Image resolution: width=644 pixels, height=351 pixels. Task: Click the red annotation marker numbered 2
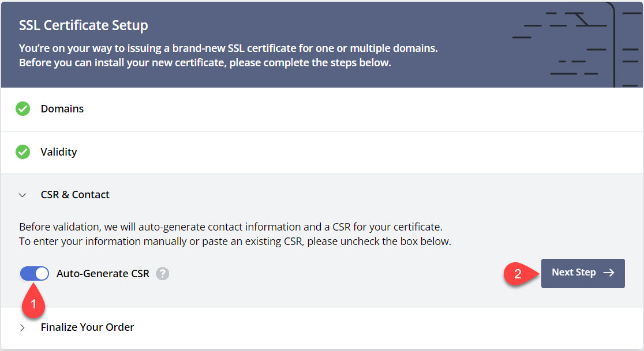[517, 274]
